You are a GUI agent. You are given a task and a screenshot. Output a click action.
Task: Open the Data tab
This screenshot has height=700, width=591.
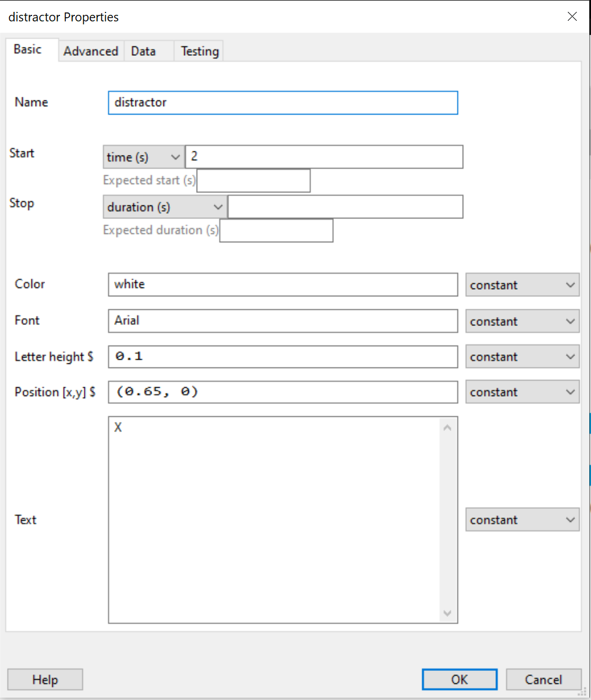coord(143,52)
